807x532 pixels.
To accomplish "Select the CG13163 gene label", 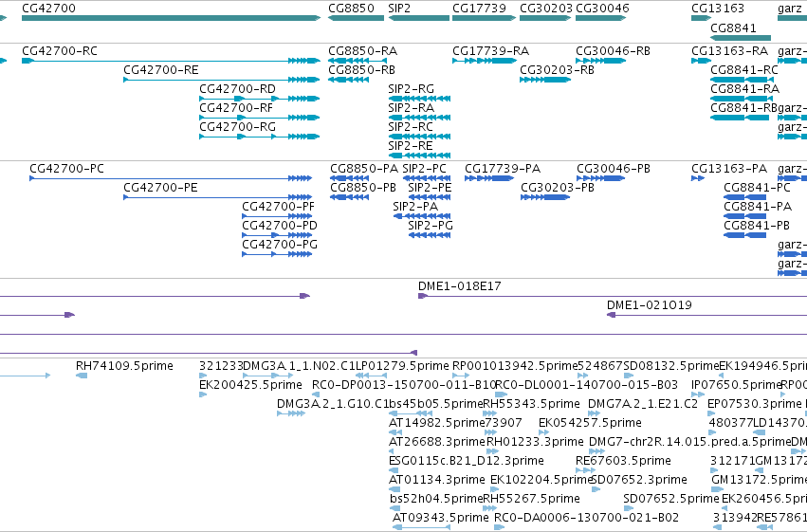I will pos(718,9).
